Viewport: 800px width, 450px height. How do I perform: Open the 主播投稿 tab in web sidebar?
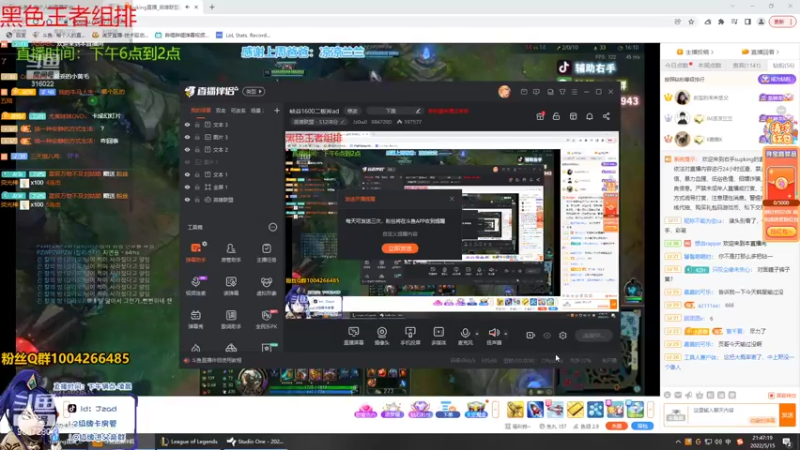coord(694,52)
